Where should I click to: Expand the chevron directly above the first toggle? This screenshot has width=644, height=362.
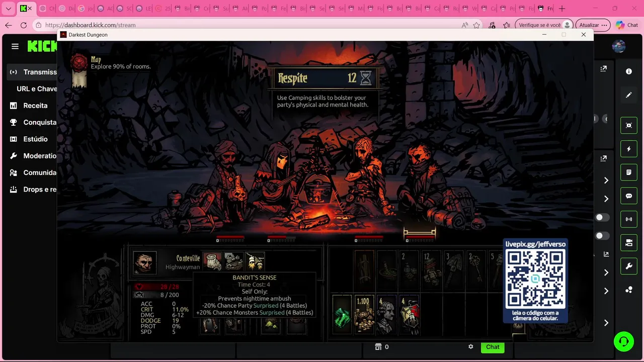click(606, 199)
